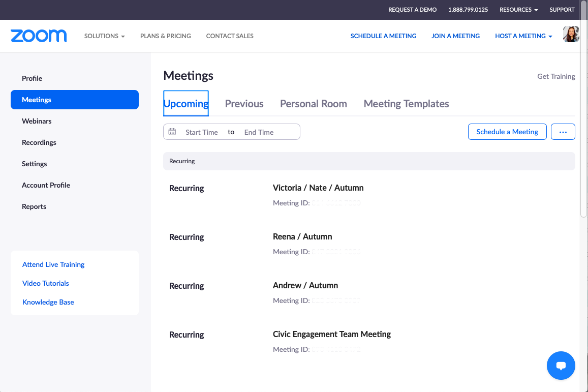Click the End Time input field
The height and width of the screenshot is (392, 588).
(259, 132)
